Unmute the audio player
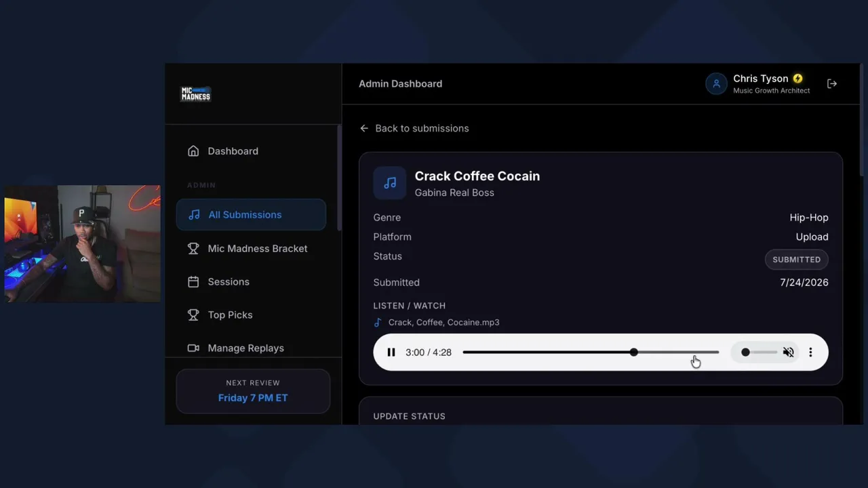Screen dimensions: 868x488 (x=788, y=352)
